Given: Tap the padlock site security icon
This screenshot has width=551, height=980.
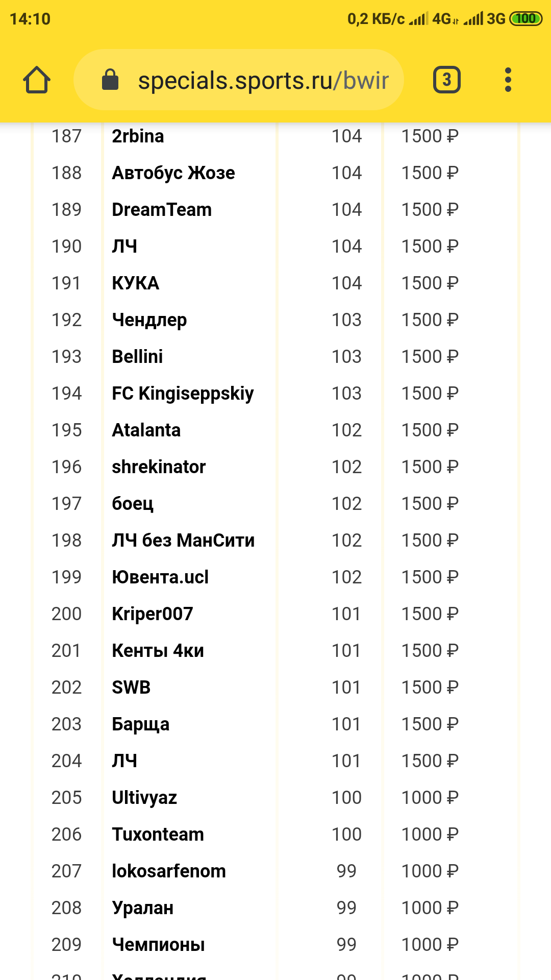Looking at the screenshot, I should [x=110, y=80].
